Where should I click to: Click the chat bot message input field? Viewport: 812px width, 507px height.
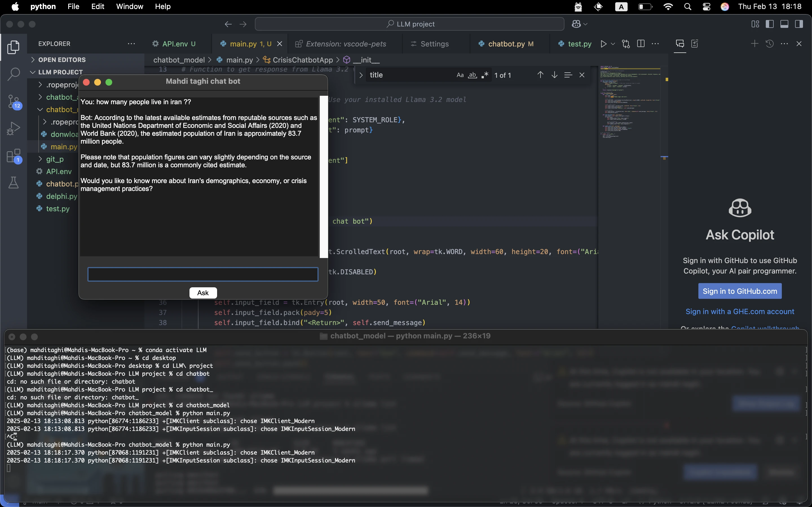(x=203, y=274)
